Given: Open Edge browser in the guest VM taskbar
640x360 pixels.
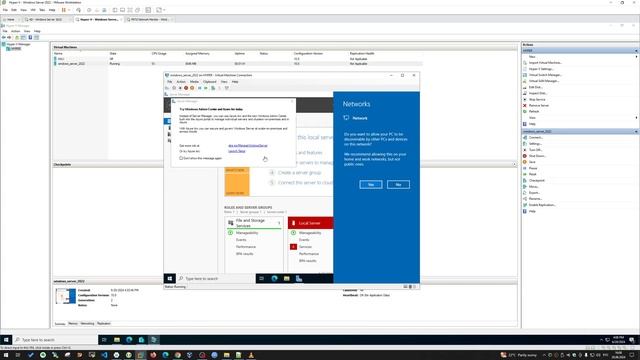Looking at the screenshot, I should click(274, 278).
